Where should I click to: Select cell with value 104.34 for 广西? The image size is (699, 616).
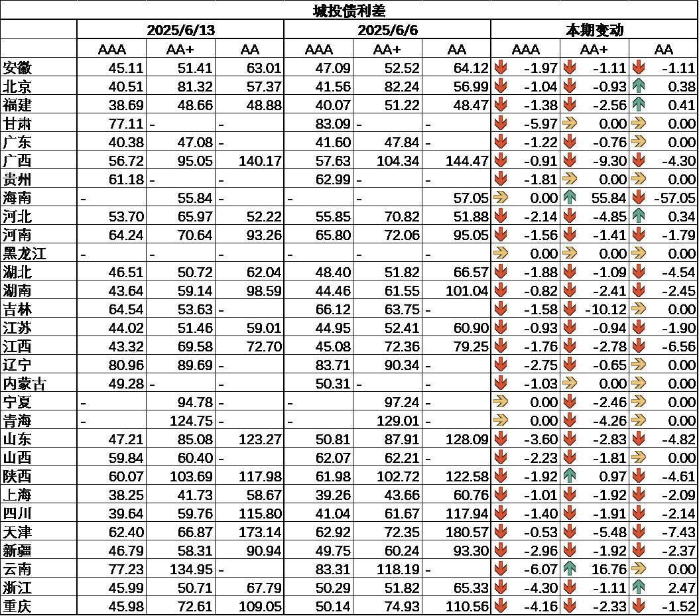(387, 160)
